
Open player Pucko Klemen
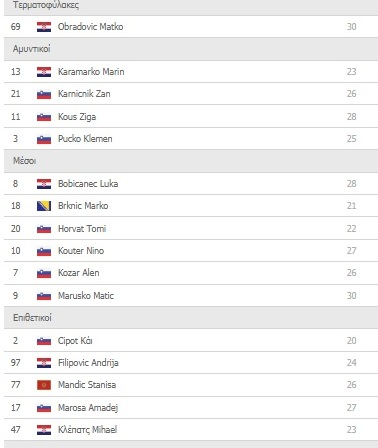[x=85, y=139]
